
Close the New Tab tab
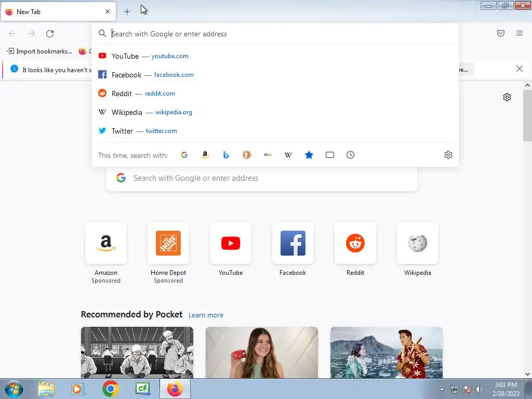coord(108,11)
